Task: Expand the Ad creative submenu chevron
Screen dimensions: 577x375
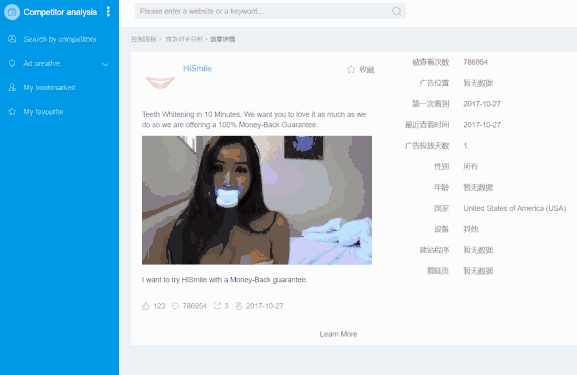Action: click(105, 64)
